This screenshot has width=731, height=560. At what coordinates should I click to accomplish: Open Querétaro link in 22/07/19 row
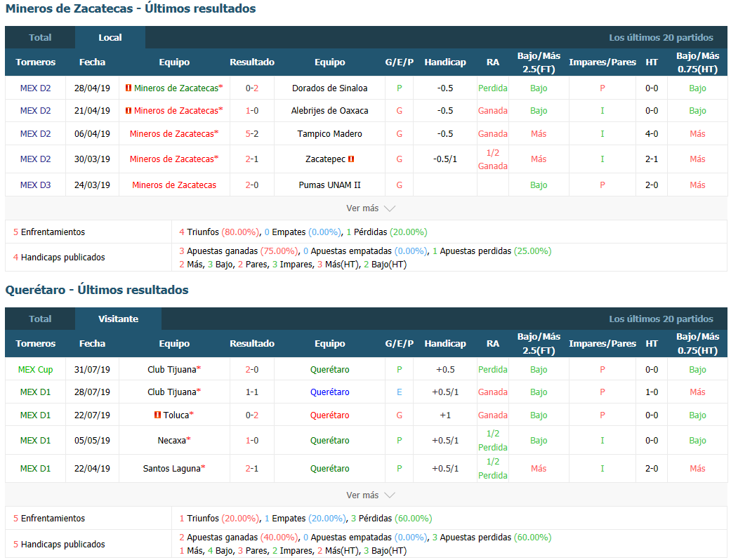pos(329,415)
